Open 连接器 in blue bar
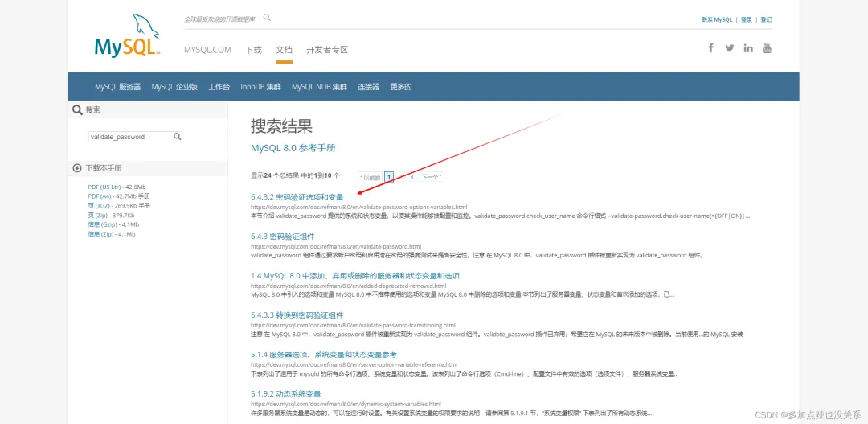The height and width of the screenshot is (424, 868). click(x=369, y=87)
